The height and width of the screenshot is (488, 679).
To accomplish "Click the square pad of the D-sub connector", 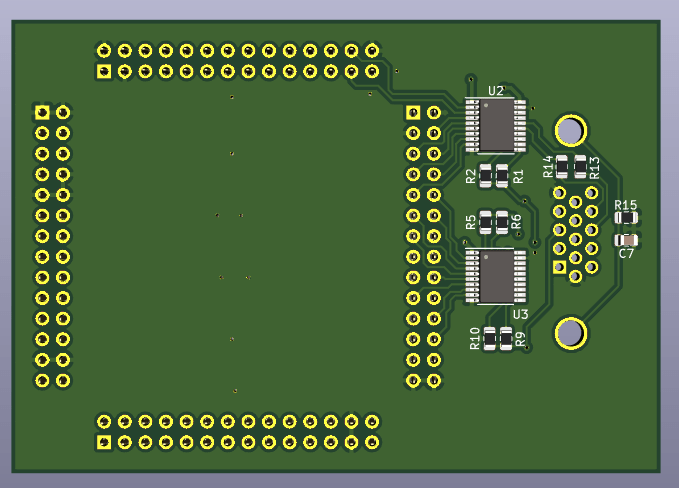I will coord(560,267).
